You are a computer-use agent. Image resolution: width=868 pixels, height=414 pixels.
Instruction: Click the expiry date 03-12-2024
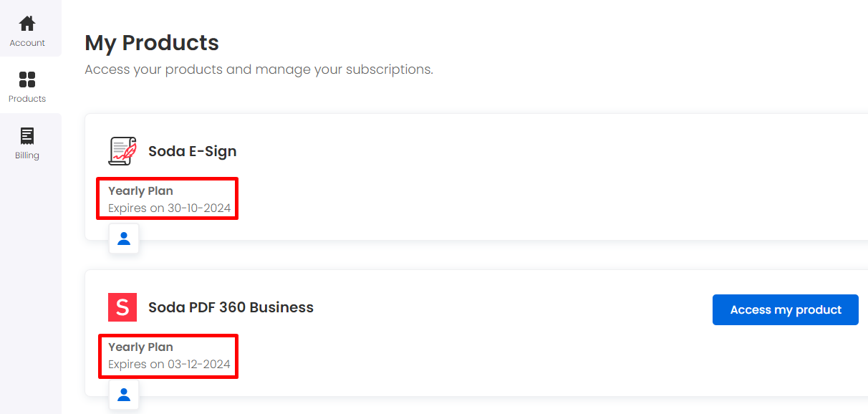pyautogui.click(x=199, y=365)
